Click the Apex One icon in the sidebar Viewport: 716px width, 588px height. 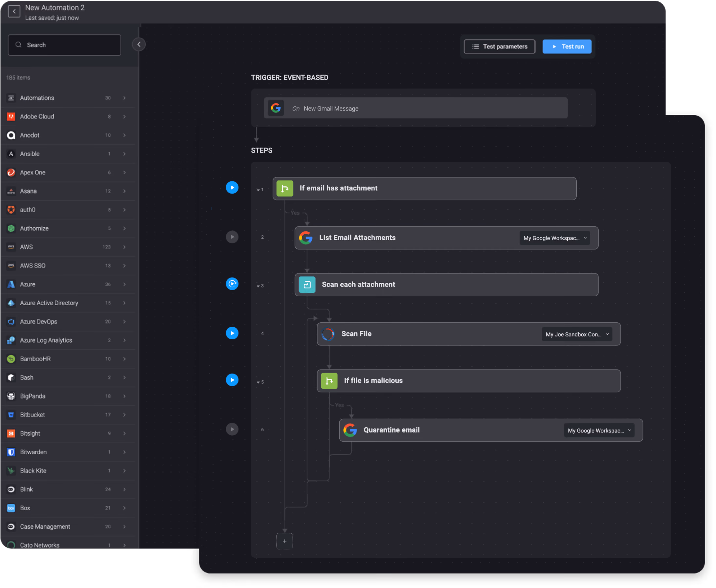click(x=11, y=172)
